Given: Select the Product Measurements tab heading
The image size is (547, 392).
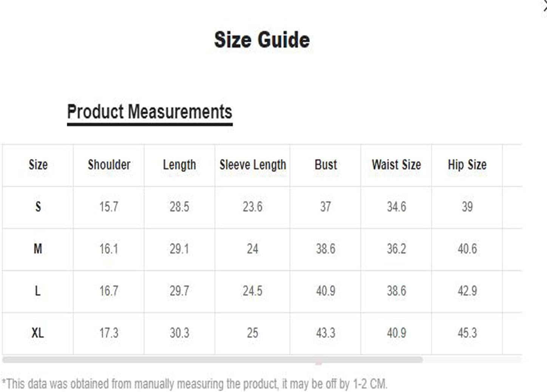Looking at the screenshot, I should [x=150, y=113].
